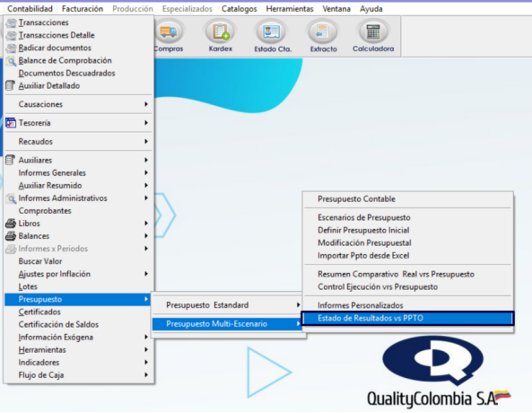Select Escenarios de Presupuesto
This screenshot has width=532, height=413.
click(408, 217)
